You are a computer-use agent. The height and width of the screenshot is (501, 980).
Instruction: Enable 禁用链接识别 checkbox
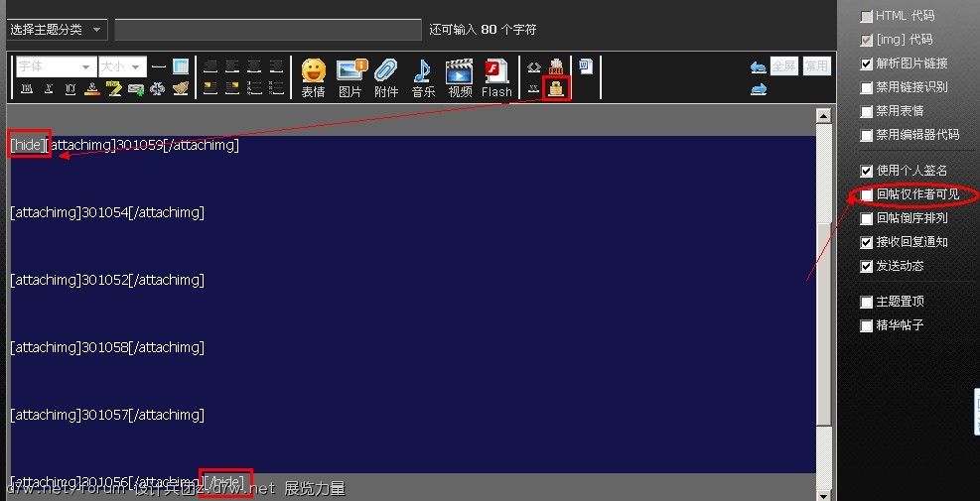(x=866, y=87)
